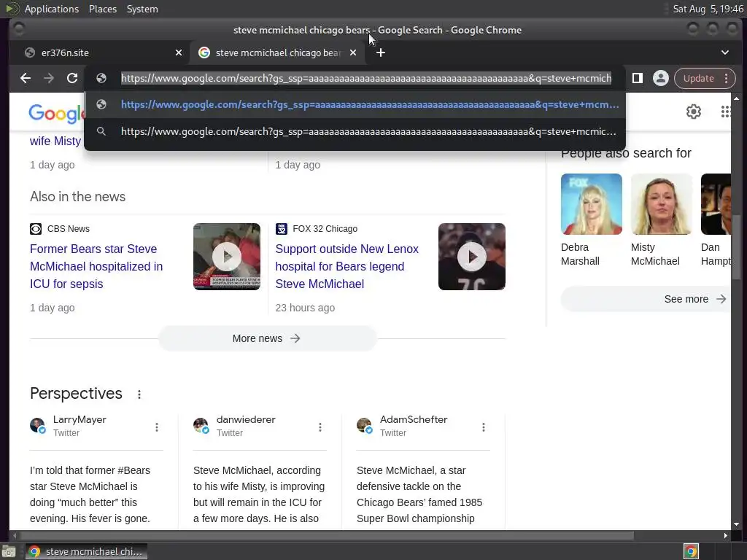Screen dimensions: 747x560
Task: Click See more under People also search
Action: (646, 299)
